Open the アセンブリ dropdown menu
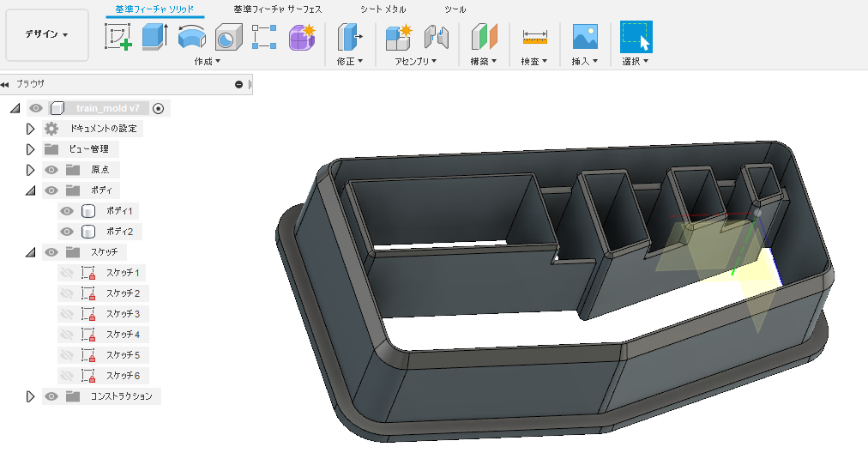 [x=415, y=62]
